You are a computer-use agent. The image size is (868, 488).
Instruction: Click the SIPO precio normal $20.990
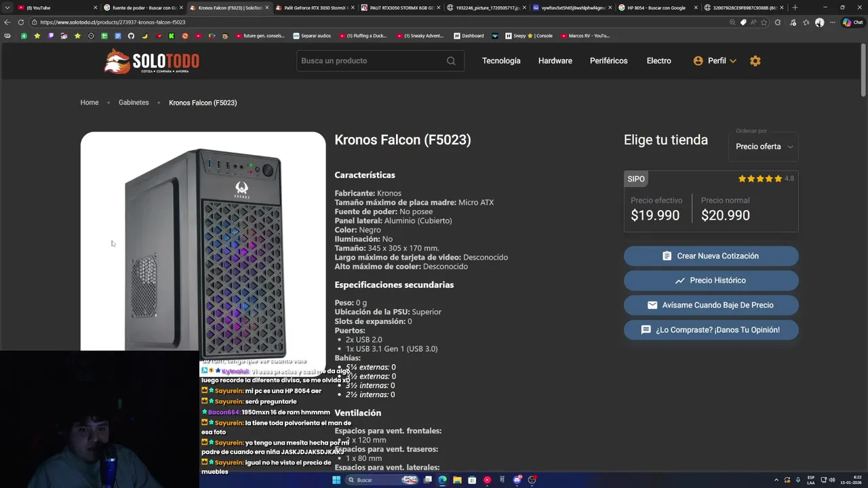click(726, 216)
